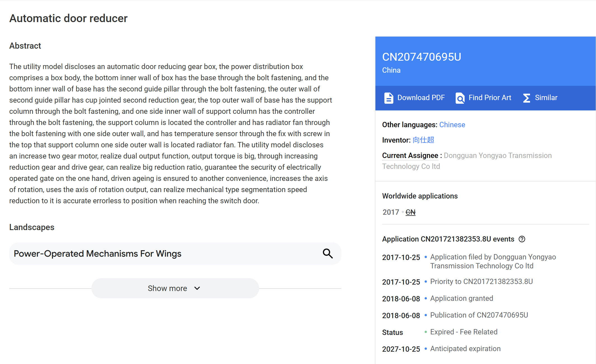Image resolution: width=596 pixels, height=364 pixels.
Task: Click the Landscapes search magnifier icon
Action: tap(328, 254)
